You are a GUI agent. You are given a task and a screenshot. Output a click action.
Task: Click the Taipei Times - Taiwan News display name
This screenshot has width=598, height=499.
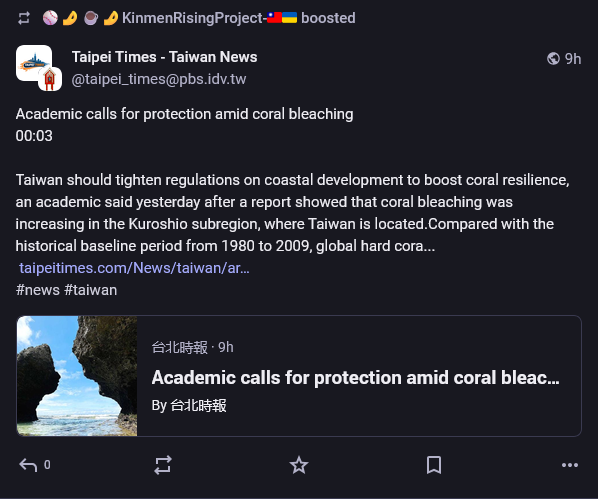(164, 57)
